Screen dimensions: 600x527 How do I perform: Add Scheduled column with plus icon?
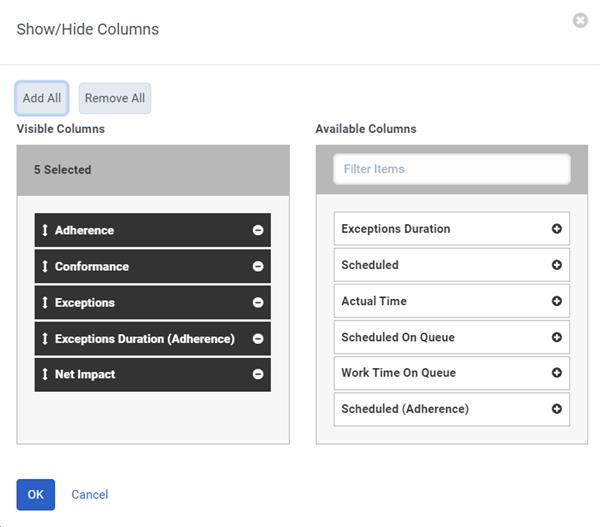tap(556, 264)
